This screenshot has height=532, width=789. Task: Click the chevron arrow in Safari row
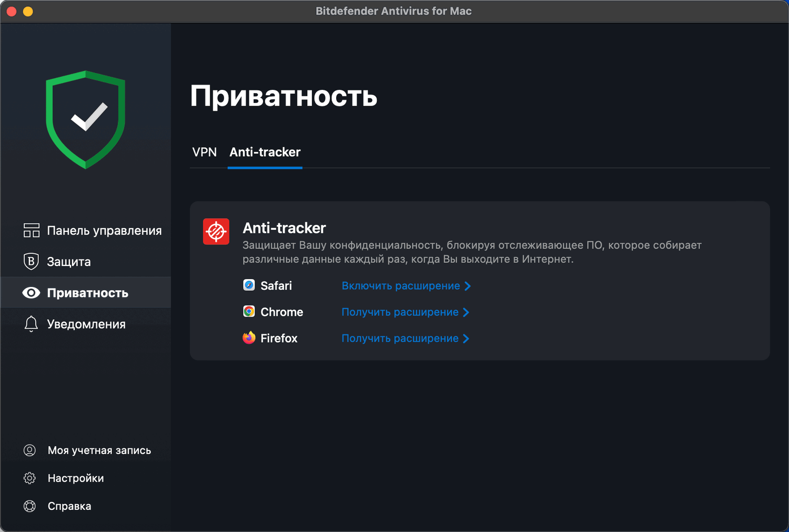tap(468, 286)
